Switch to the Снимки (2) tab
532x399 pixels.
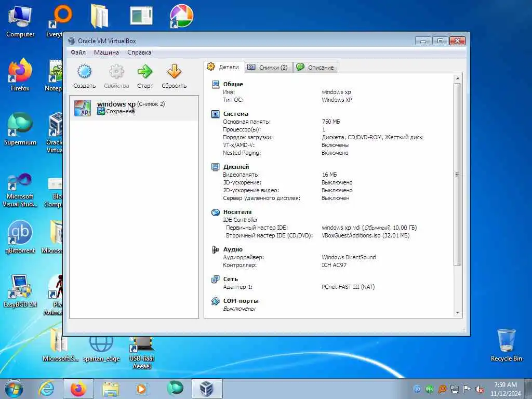[x=268, y=67]
